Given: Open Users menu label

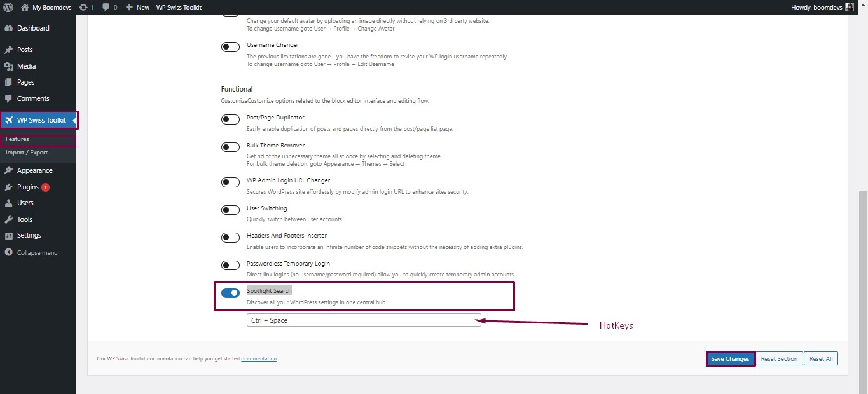Looking at the screenshot, I should tap(25, 203).
